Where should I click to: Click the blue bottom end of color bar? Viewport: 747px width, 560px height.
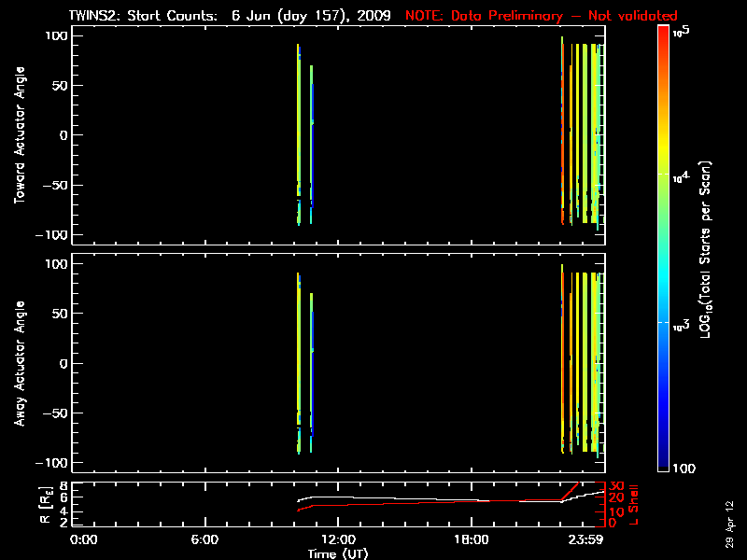(663, 467)
